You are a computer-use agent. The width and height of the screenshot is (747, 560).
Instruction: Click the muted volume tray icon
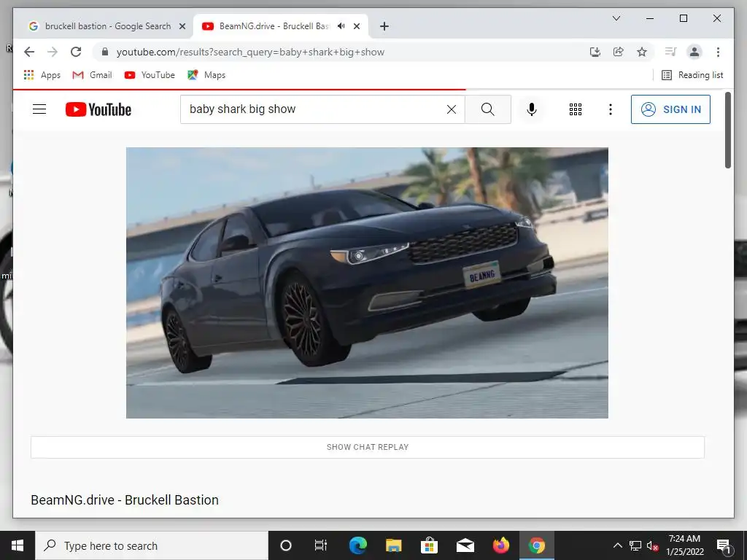tap(653, 545)
